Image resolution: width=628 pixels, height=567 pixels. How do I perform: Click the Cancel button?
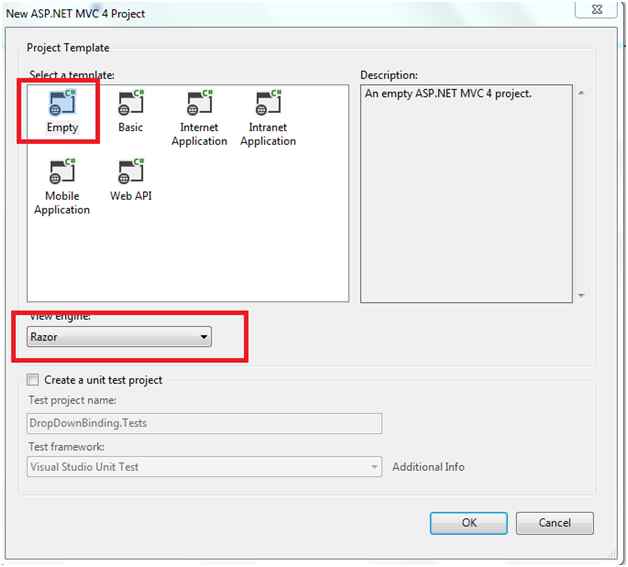click(555, 523)
